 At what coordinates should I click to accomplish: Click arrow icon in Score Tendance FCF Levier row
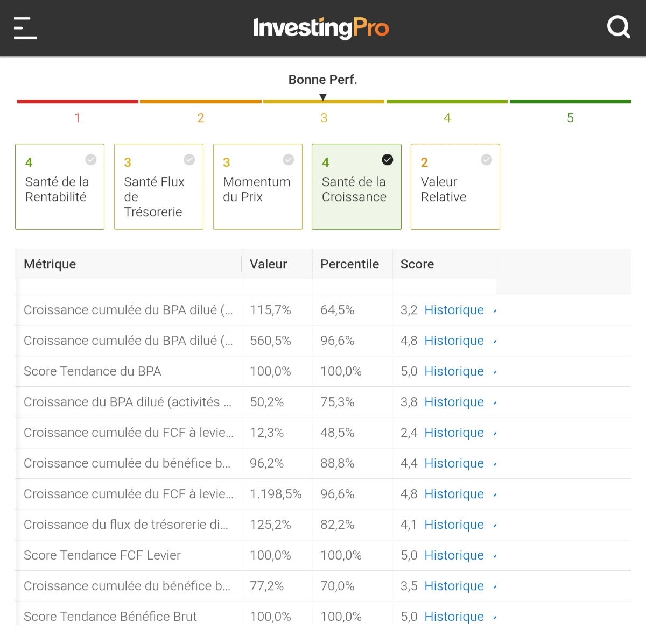click(495, 556)
